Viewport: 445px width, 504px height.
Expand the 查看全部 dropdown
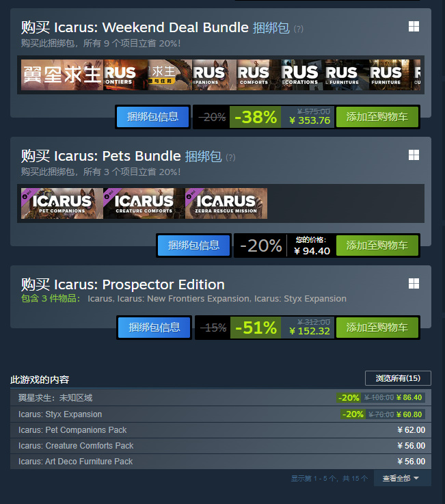tap(402, 478)
